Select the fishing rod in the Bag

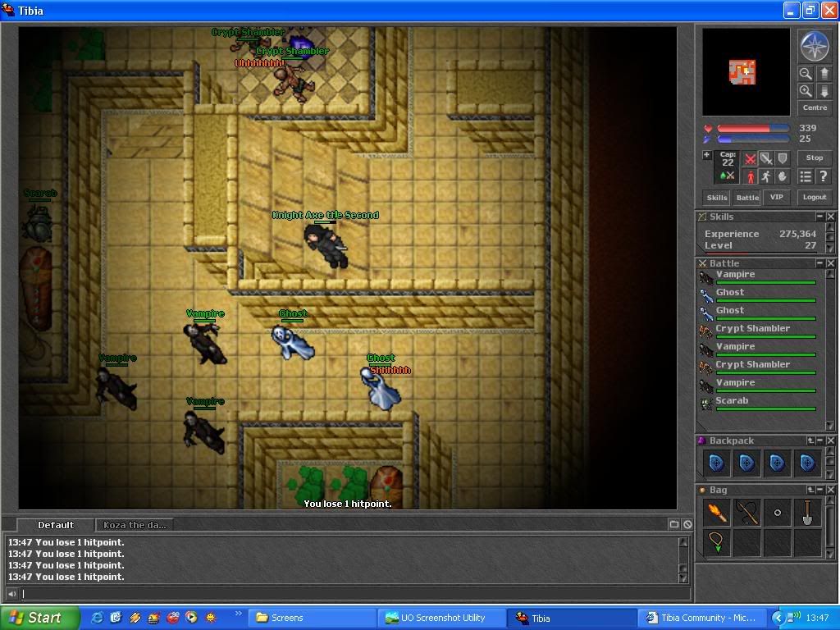pyautogui.click(x=746, y=513)
